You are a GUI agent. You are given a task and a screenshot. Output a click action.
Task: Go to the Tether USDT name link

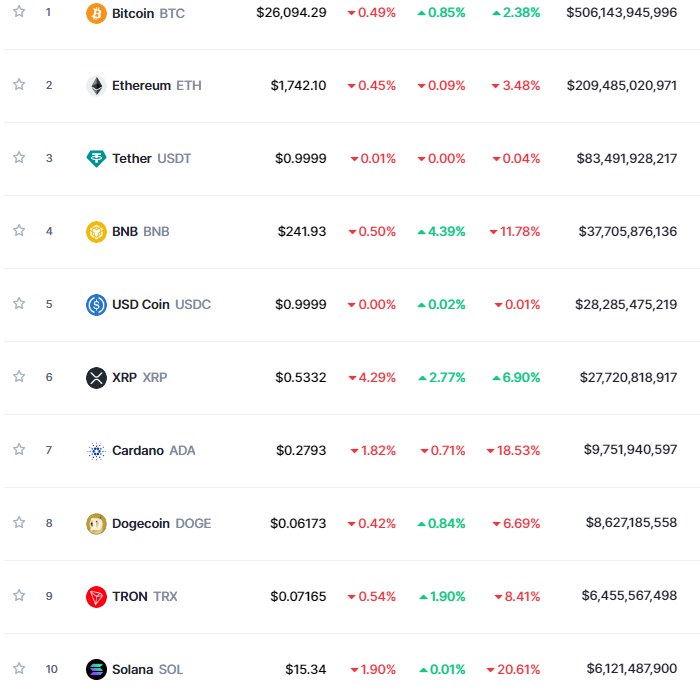151,159
